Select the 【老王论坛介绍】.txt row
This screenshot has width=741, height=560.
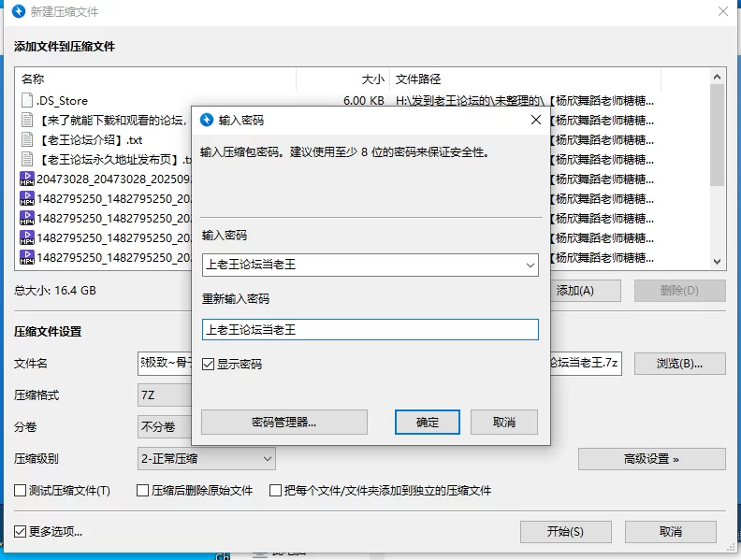[104, 139]
